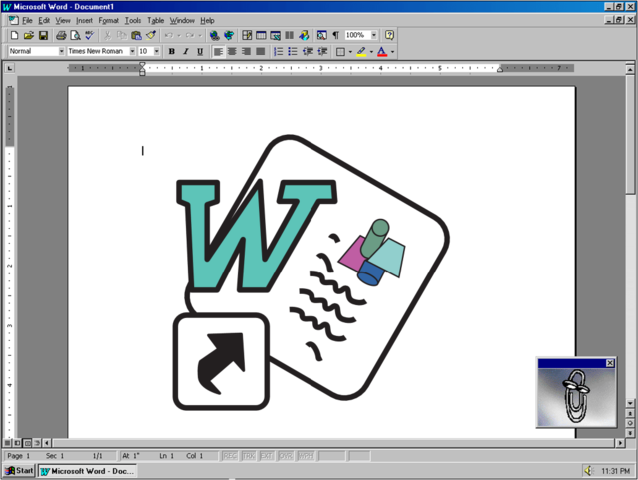
Task: Open the Tools menu
Action: 133,20
